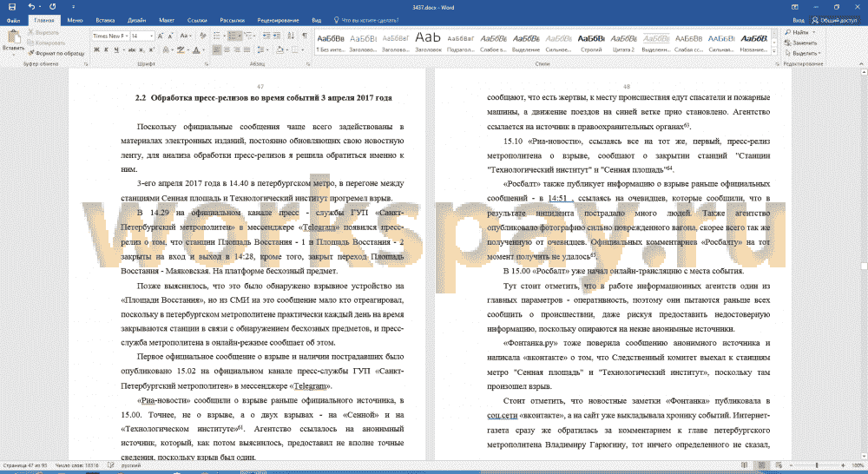The image size is (868, 474).
Task: Switch to the Вид tab
Action: tap(317, 21)
